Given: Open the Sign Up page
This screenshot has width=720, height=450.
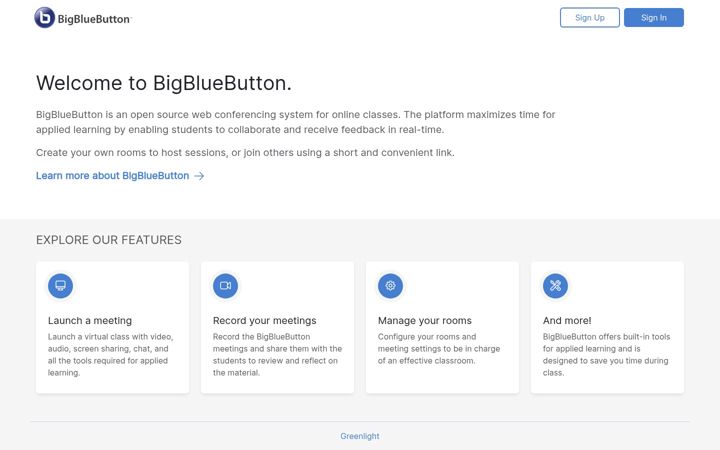Looking at the screenshot, I should point(590,17).
